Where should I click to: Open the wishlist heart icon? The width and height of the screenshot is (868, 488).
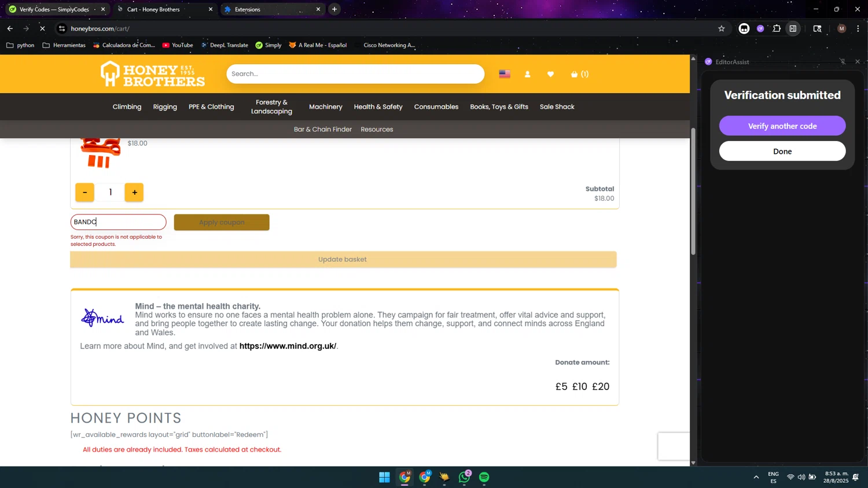pyautogui.click(x=550, y=74)
